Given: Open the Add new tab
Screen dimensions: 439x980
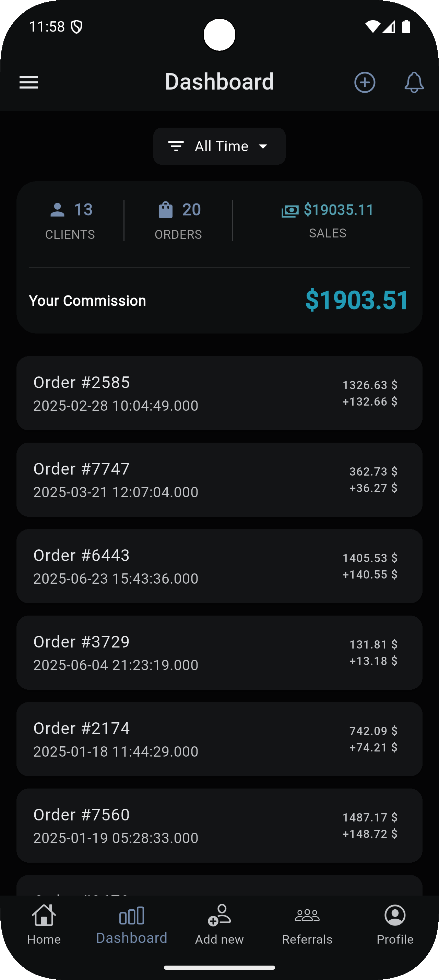Looking at the screenshot, I should [x=219, y=924].
